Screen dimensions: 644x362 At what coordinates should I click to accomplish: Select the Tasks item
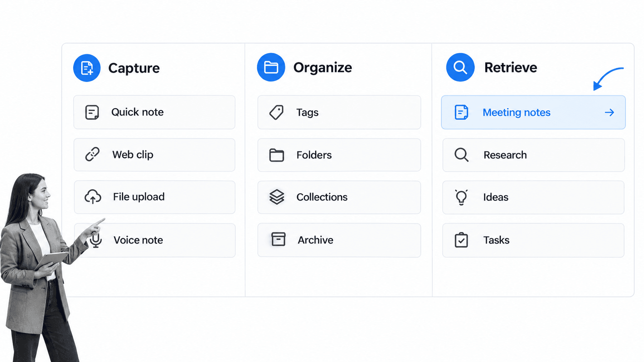[x=533, y=240]
